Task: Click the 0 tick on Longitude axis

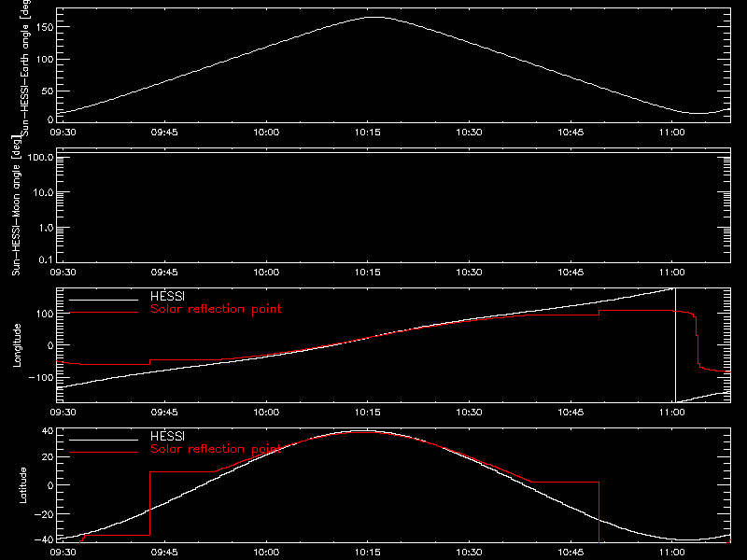Action: pyautogui.click(x=50, y=345)
